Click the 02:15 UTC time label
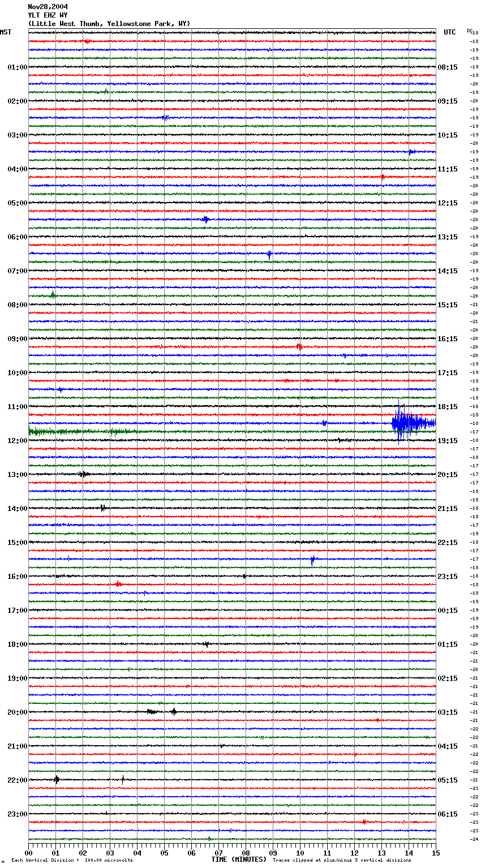 [448, 678]
